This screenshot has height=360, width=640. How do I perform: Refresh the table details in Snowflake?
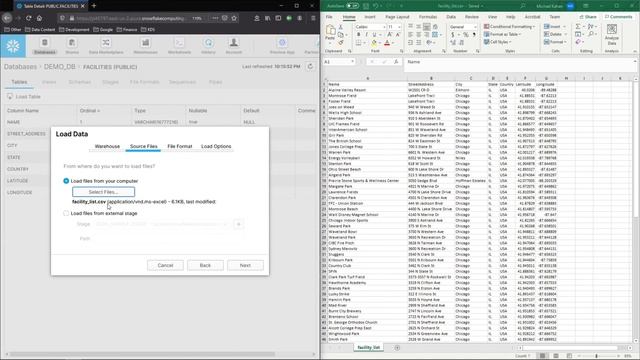coord(310,67)
